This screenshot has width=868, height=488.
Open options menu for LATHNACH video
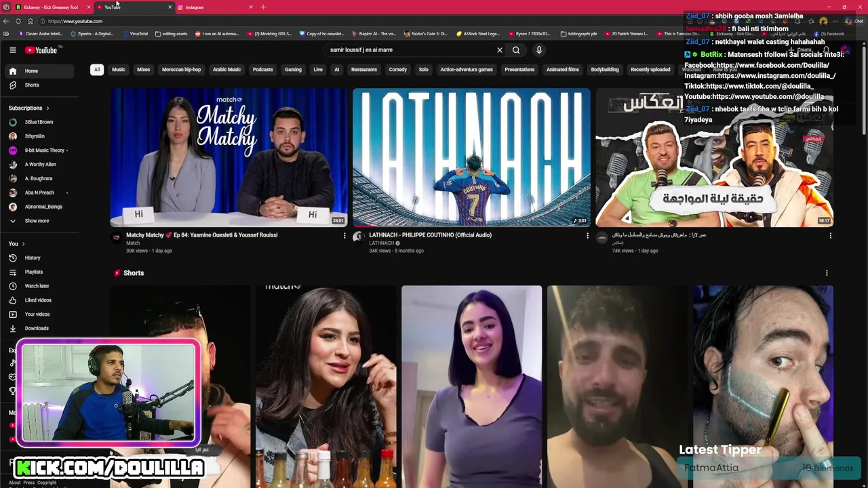point(587,236)
